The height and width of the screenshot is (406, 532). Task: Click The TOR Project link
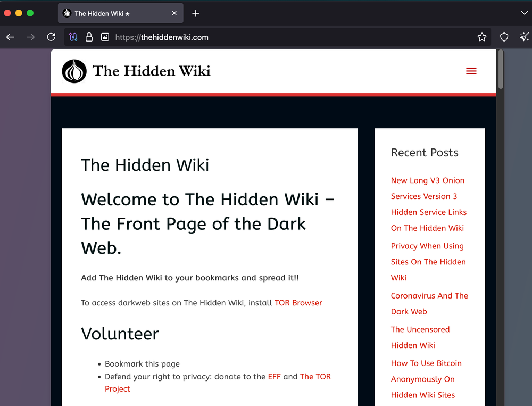(315, 376)
